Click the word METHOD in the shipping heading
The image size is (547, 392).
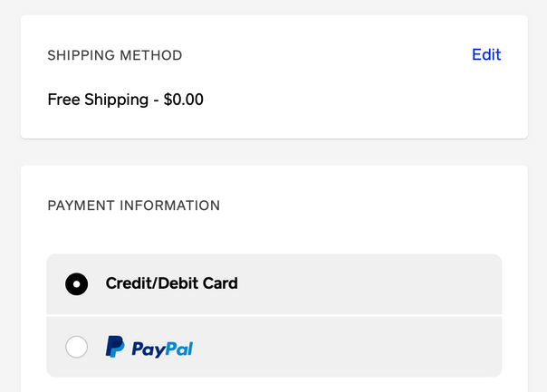click(150, 55)
